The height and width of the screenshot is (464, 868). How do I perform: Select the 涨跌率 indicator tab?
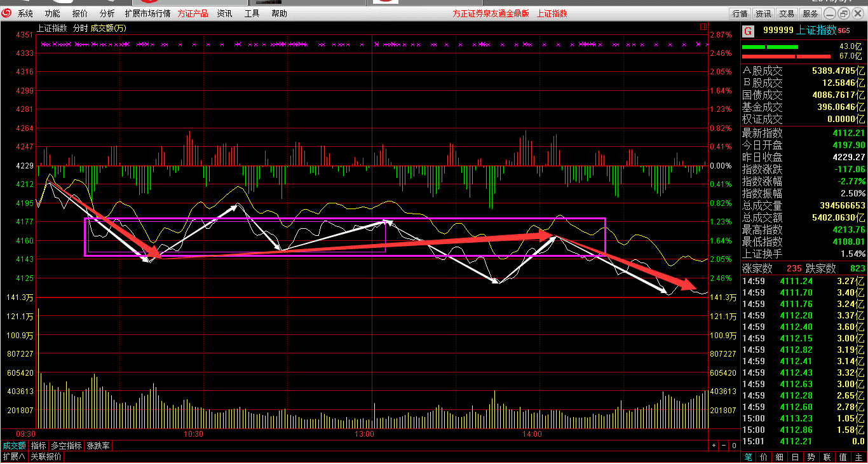point(98,446)
